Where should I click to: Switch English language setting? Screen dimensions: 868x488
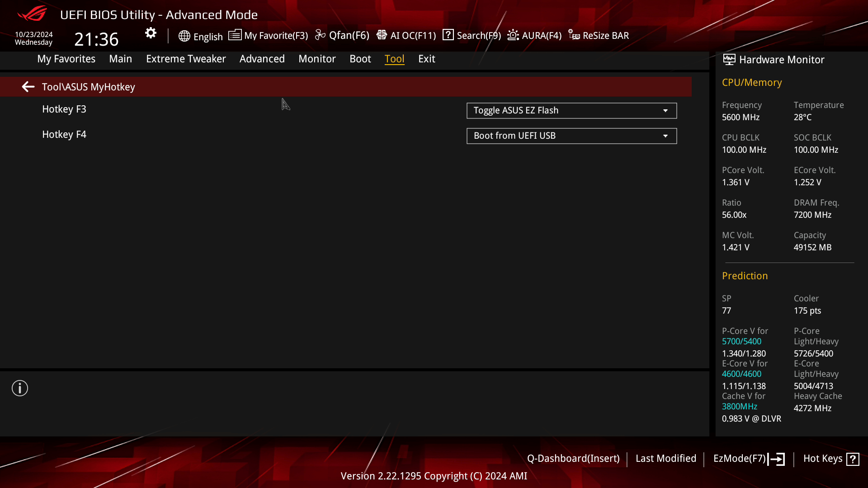click(201, 35)
